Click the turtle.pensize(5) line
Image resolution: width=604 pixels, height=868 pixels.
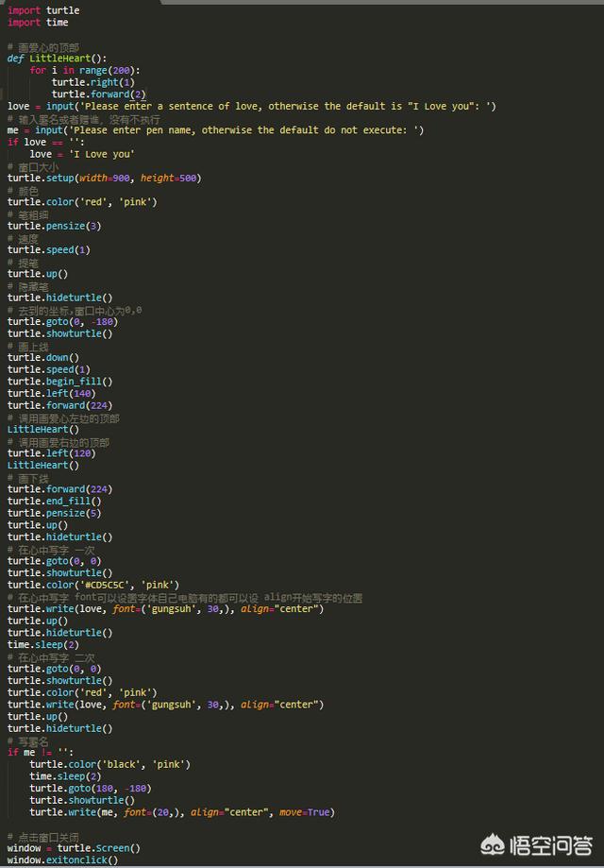coord(54,513)
